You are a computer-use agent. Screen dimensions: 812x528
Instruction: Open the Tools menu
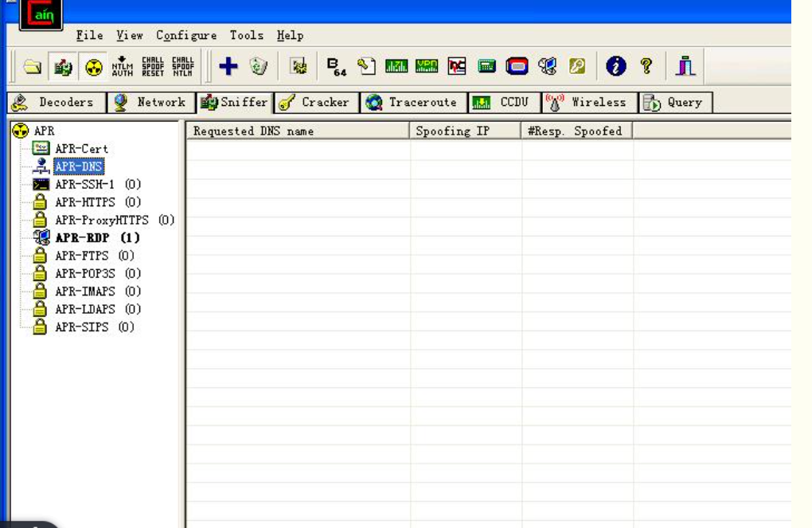[x=247, y=35]
